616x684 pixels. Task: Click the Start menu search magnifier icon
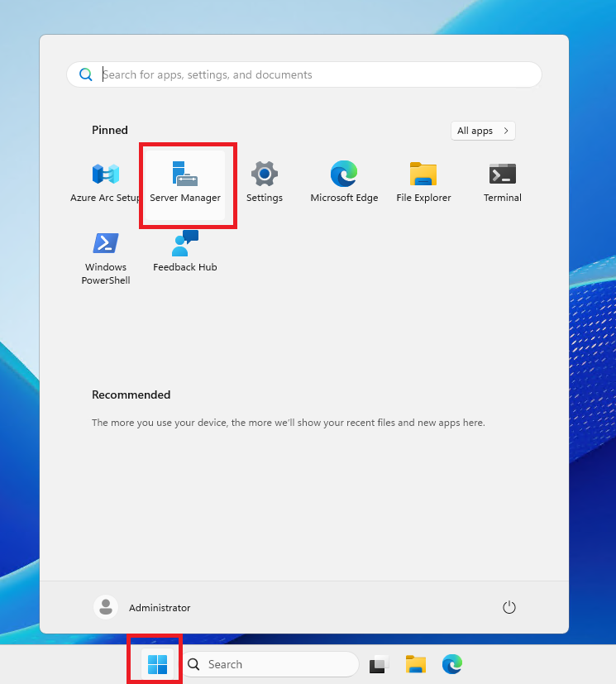(86, 74)
